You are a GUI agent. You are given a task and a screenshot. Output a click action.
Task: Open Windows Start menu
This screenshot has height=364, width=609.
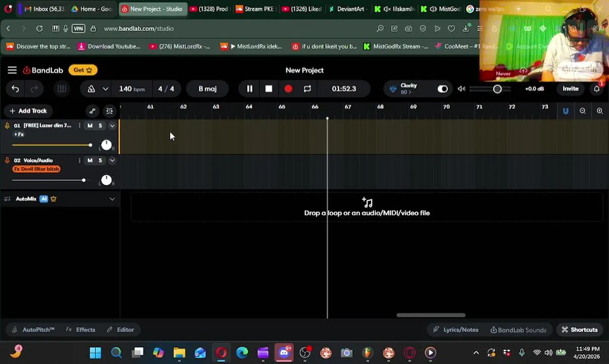coord(95,353)
